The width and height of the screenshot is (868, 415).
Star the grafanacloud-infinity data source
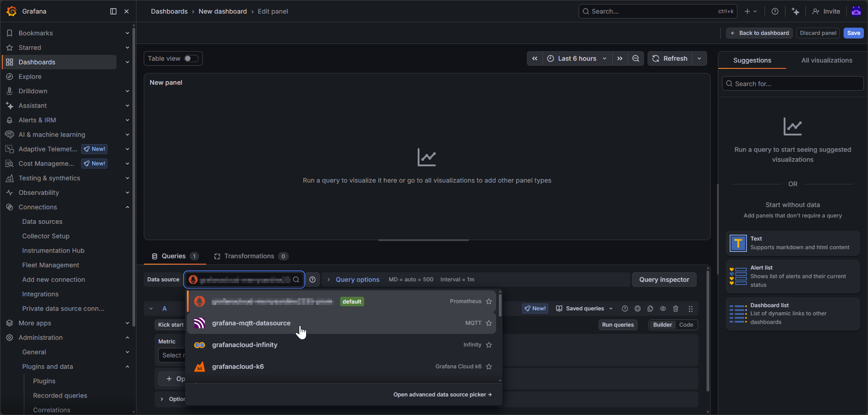(489, 345)
